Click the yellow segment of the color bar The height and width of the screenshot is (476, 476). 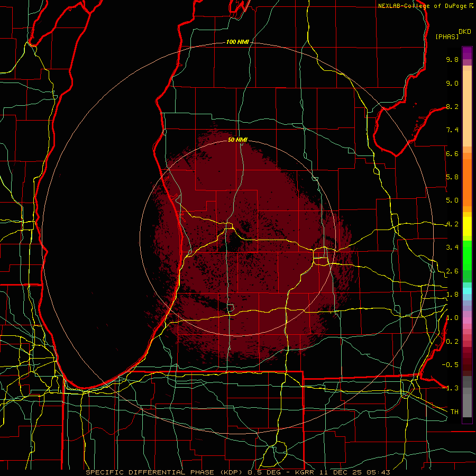pyautogui.click(x=467, y=226)
